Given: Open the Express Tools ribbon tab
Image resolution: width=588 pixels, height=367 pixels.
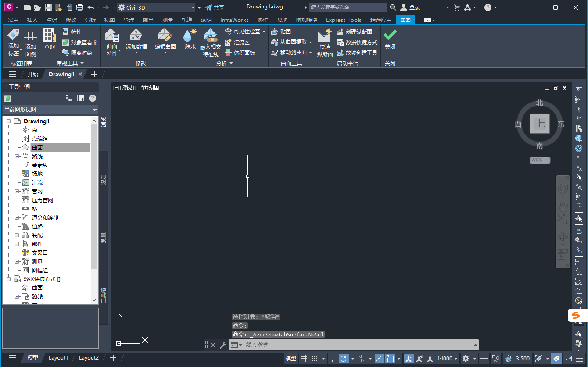Looking at the screenshot, I should [344, 20].
